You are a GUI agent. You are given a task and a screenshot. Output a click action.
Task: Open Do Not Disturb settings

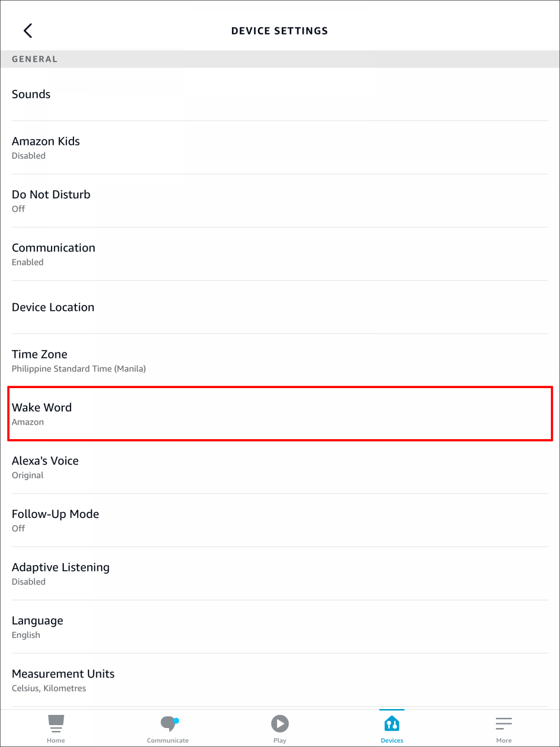(x=280, y=200)
